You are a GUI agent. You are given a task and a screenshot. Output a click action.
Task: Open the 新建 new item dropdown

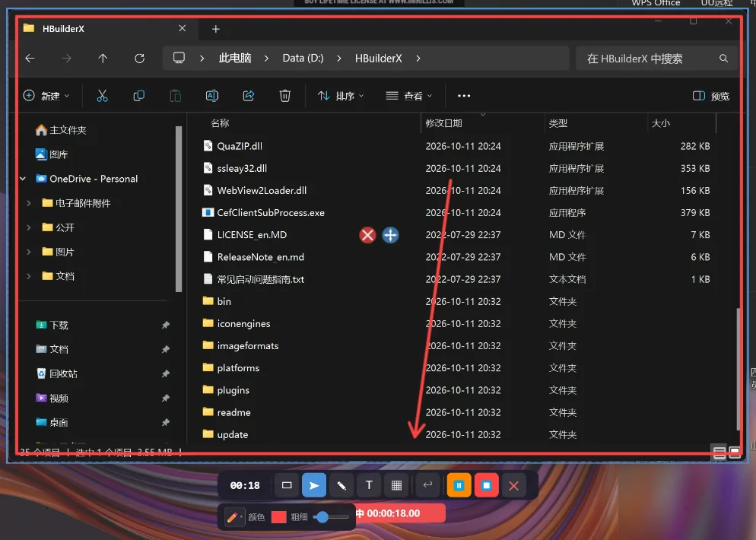(46, 96)
